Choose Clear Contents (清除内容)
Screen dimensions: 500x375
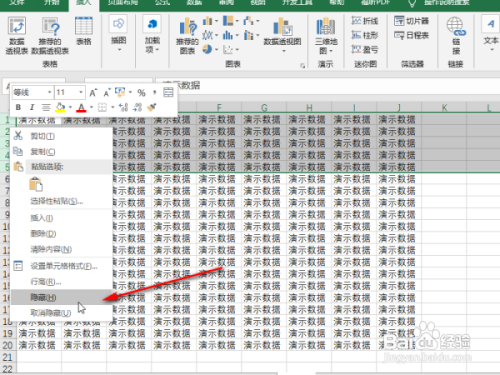[61, 249]
